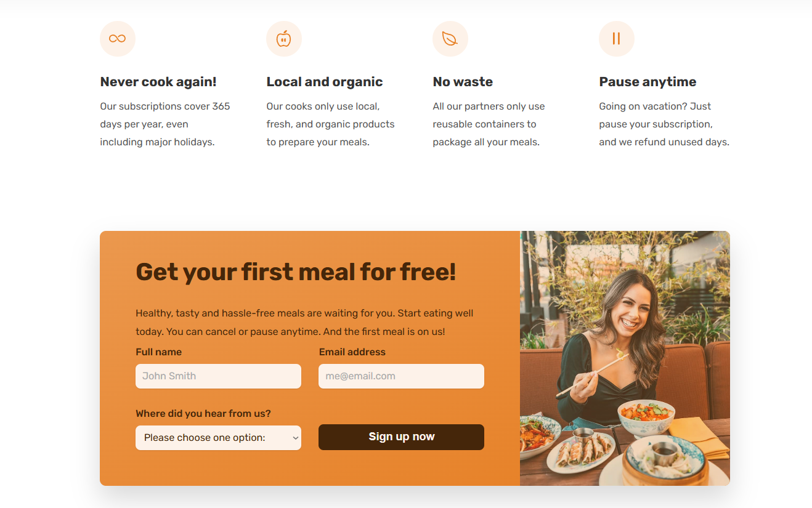Screen dimensions: 812x508
Task: Click the 'Email address' label
Action: 352,352
